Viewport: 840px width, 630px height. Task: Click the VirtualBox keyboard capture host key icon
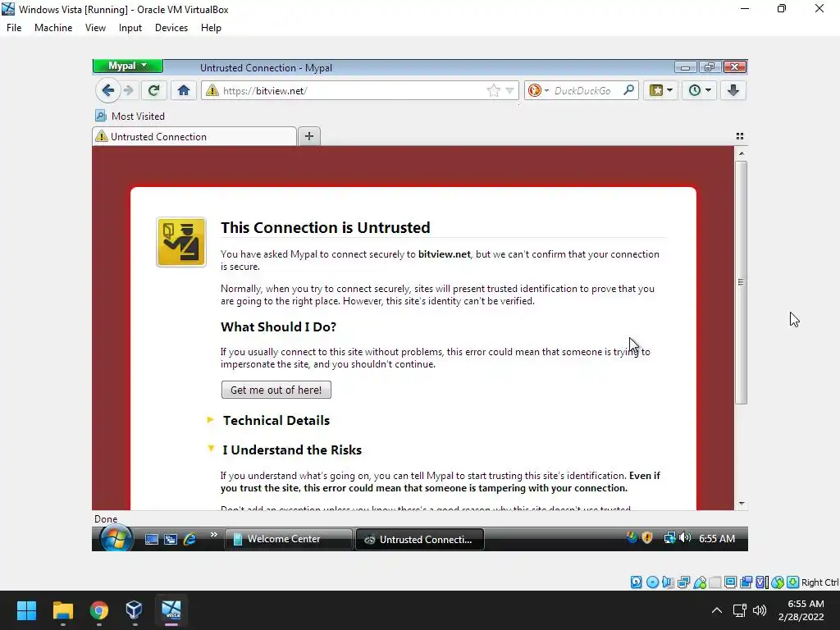point(793,582)
